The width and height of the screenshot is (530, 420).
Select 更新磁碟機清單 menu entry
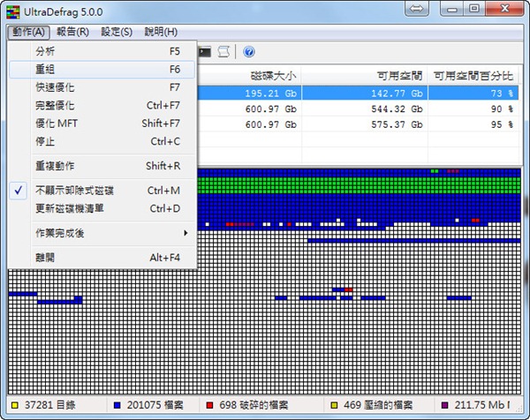pyautogui.click(x=102, y=208)
